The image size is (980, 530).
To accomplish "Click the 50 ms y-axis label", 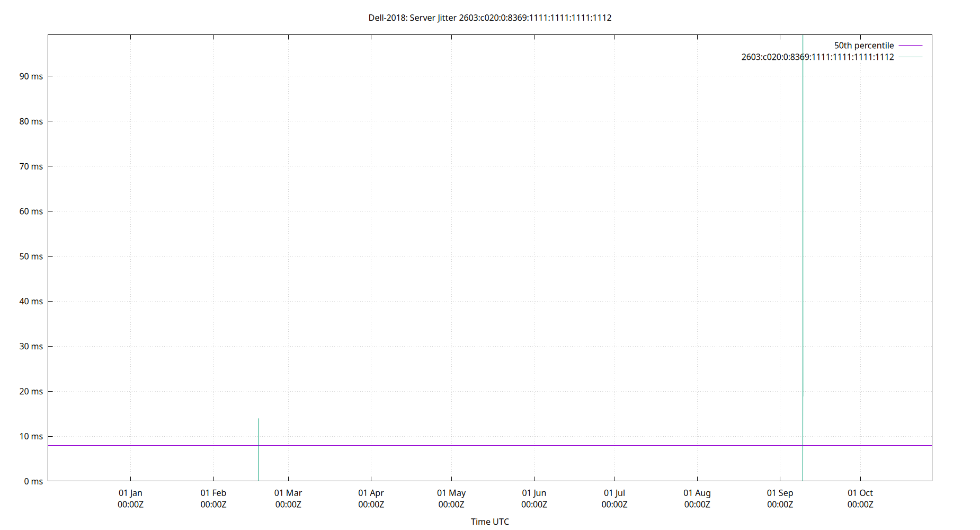I will (x=31, y=256).
